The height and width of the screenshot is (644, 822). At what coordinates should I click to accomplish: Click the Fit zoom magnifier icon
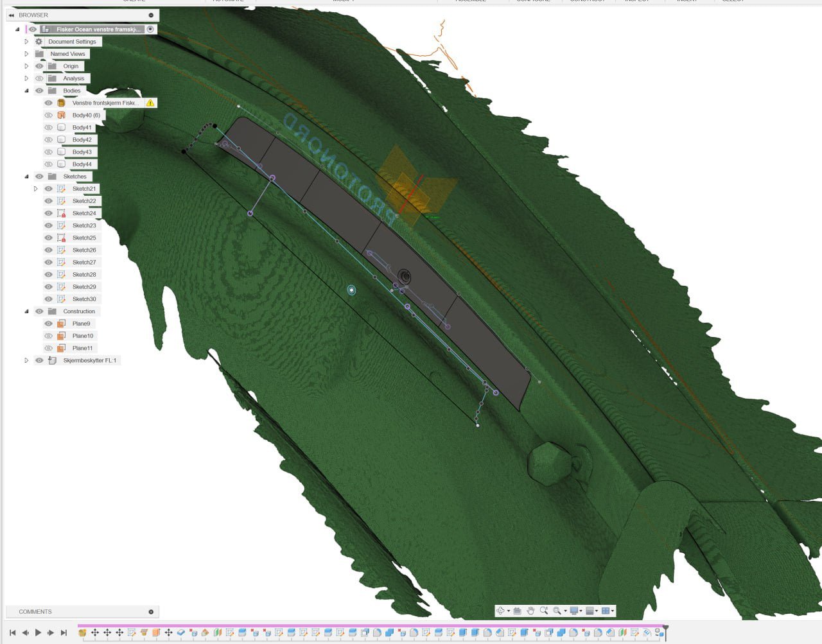click(557, 611)
